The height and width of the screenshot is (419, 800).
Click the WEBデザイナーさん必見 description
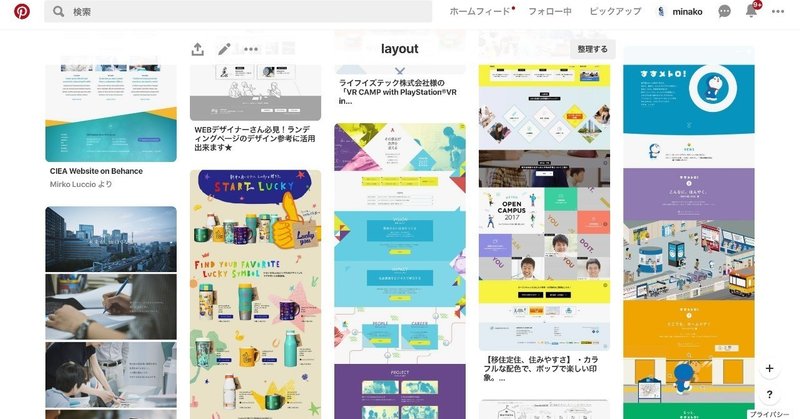[x=255, y=138]
